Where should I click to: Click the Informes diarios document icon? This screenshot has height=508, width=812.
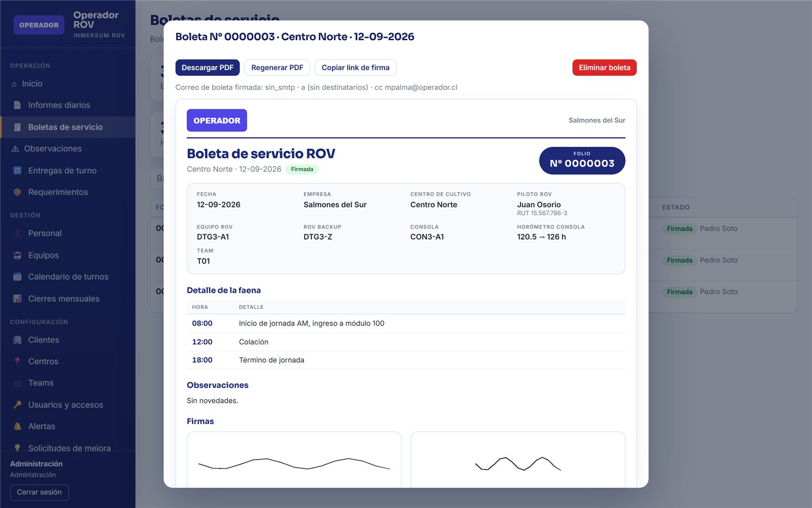(17, 105)
